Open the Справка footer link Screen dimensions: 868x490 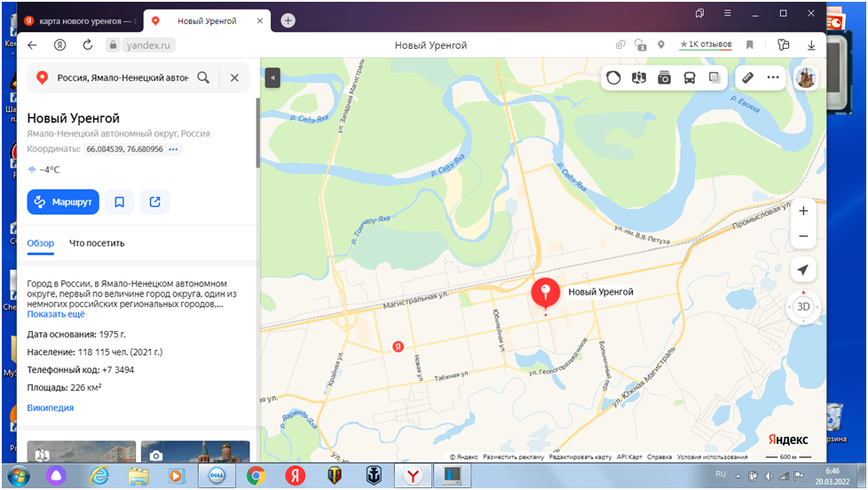pos(659,457)
